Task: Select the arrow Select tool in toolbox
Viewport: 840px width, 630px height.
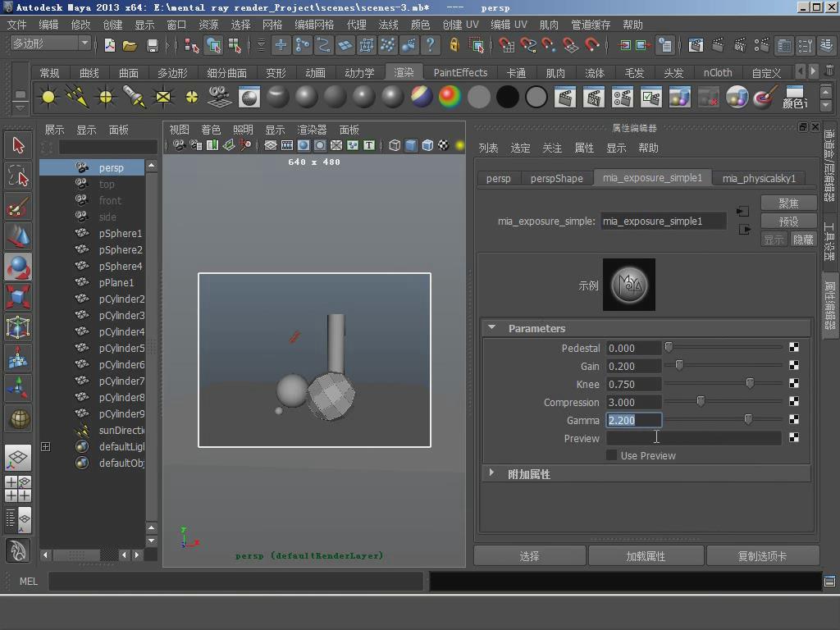Action: [x=18, y=145]
